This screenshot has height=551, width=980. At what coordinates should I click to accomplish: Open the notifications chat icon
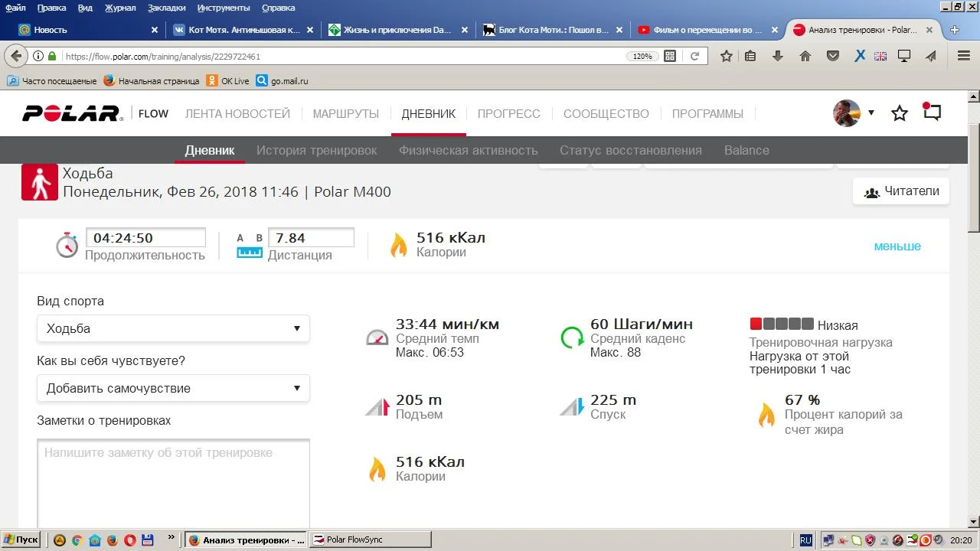click(932, 112)
